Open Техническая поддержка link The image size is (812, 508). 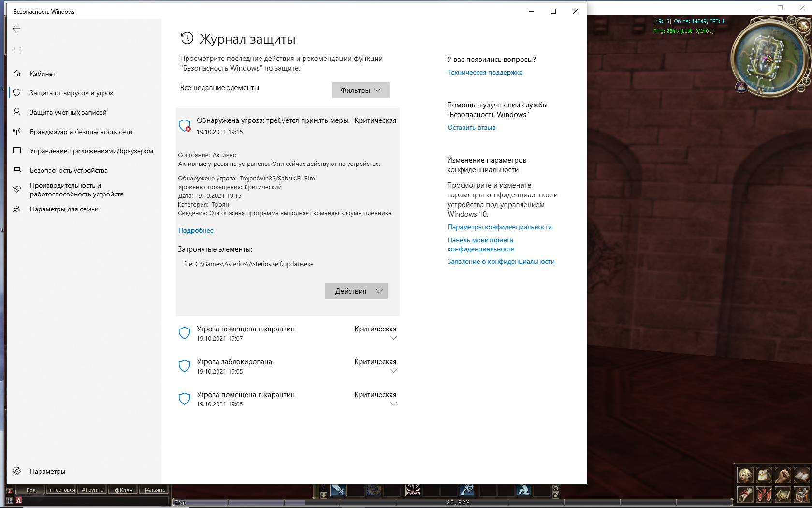[485, 72]
